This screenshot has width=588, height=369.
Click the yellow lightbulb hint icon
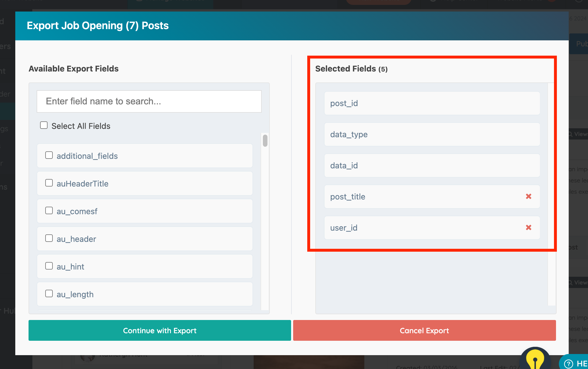(535, 359)
